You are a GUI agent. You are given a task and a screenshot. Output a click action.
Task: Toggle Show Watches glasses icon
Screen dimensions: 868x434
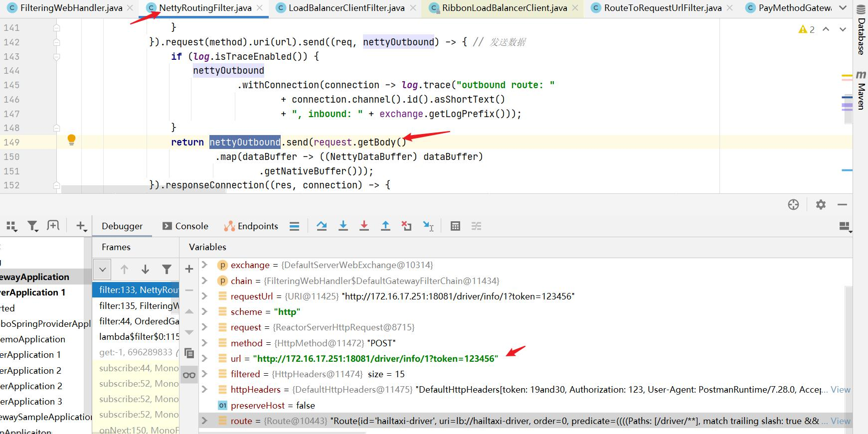click(189, 375)
